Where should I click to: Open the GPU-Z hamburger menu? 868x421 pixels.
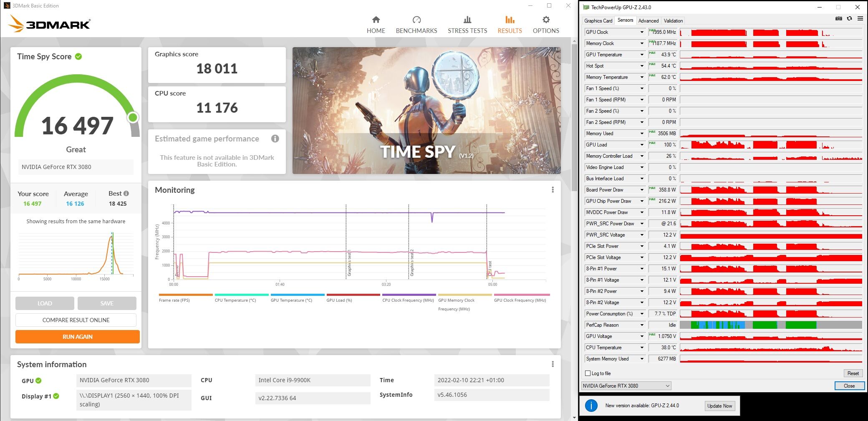pos(860,19)
